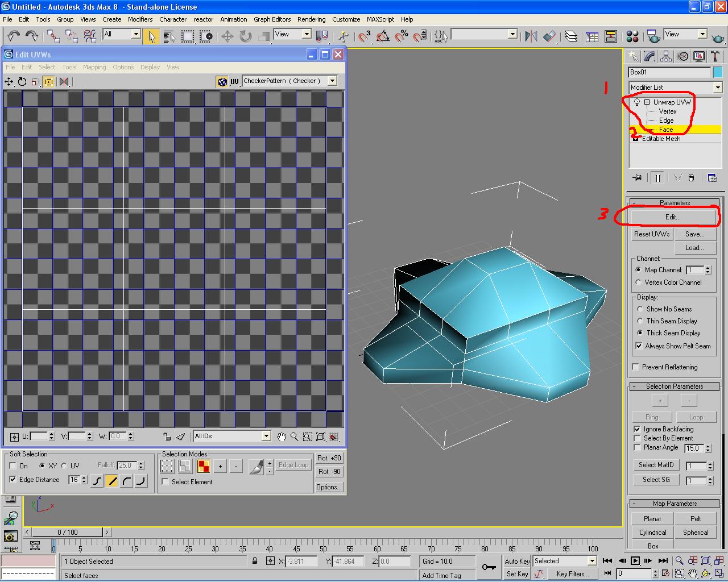The image size is (728, 582).
Task: Uncheck Ignore Backfacing option
Action: click(637, 429)
